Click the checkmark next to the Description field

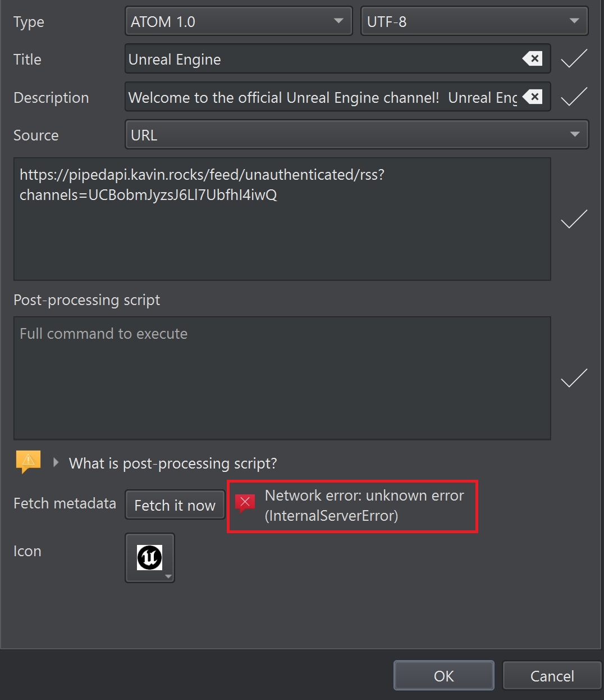tap(574, 97)
